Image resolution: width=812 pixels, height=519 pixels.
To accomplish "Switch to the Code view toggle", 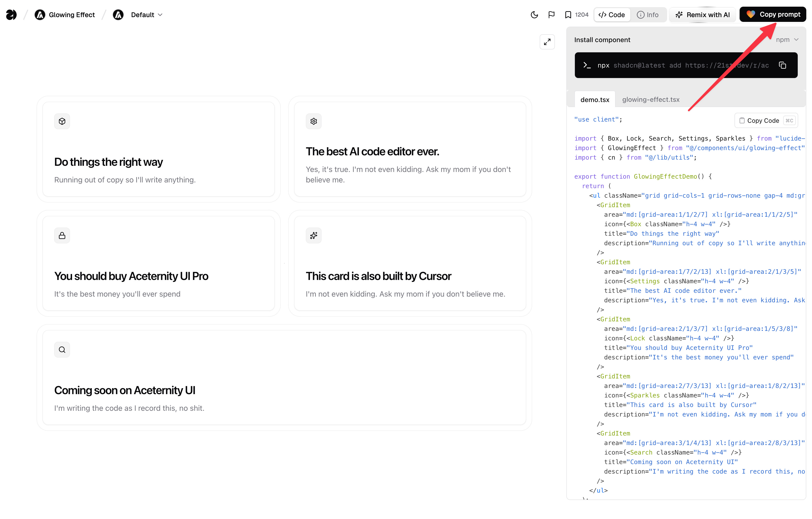I will click(x=612, y=15).
